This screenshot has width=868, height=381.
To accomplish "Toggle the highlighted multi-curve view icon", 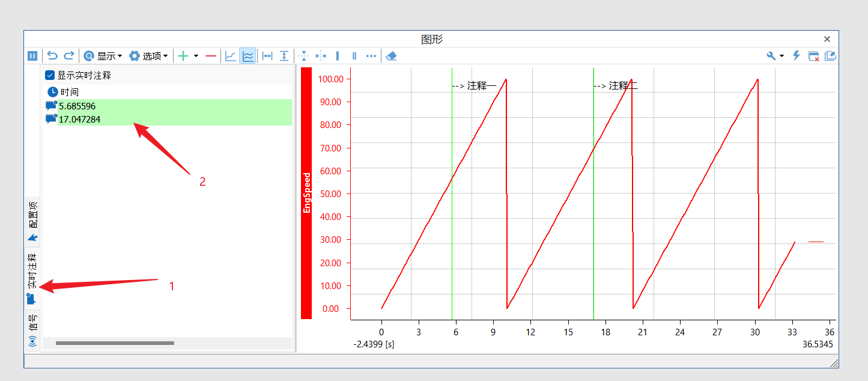I will (247, 56).
